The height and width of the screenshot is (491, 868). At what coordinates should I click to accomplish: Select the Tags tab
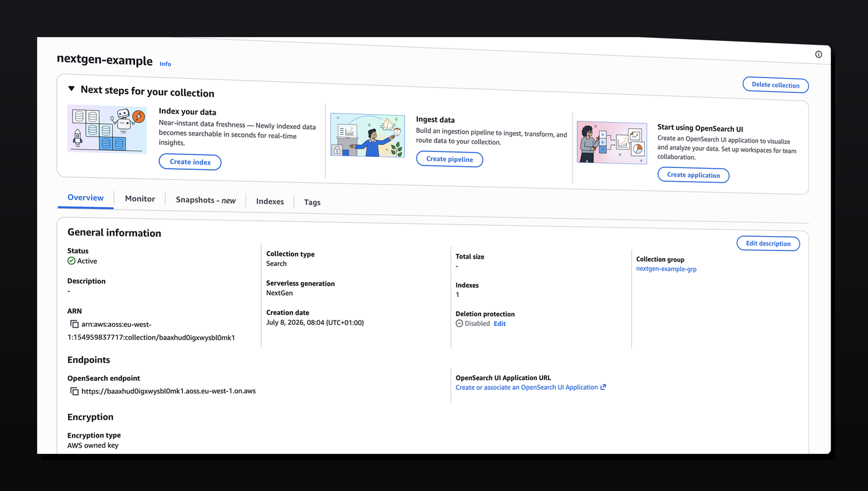312,202
